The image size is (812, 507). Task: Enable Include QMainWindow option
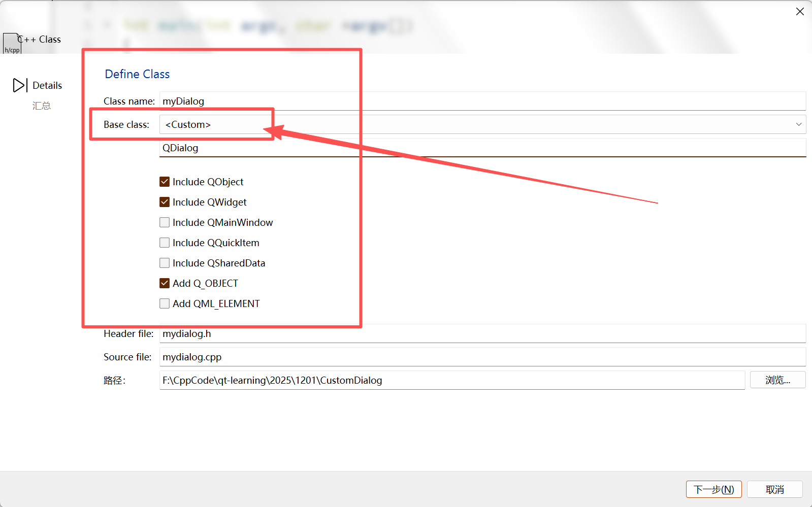(x=165, y=222)
